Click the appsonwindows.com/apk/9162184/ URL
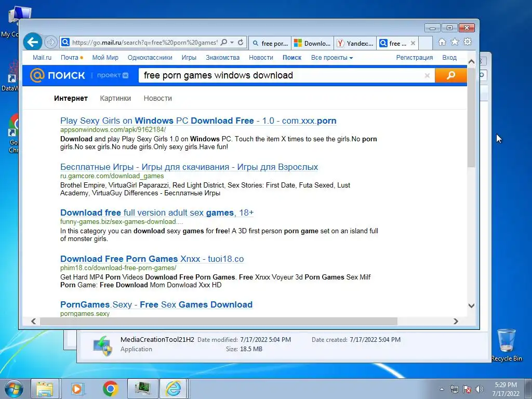 pyautogui.click(x=113, y=129)
